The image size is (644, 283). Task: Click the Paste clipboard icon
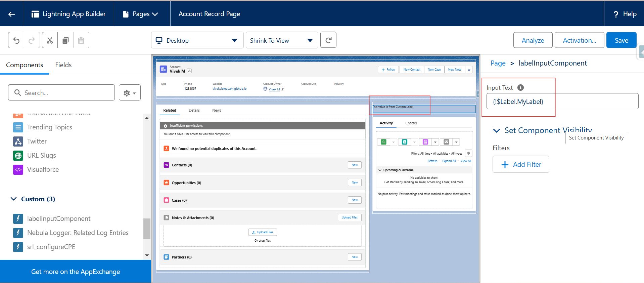pyautogui.click(x=81, y=40)
